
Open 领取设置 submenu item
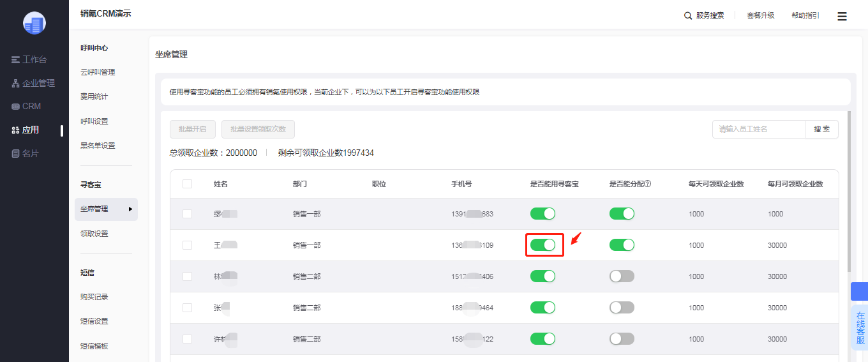point(94,234)
